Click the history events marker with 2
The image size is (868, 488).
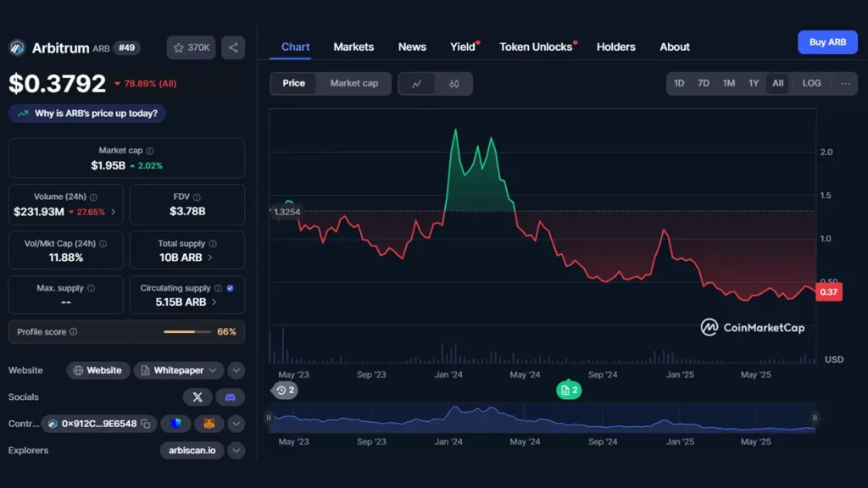[x=285, y=390]
